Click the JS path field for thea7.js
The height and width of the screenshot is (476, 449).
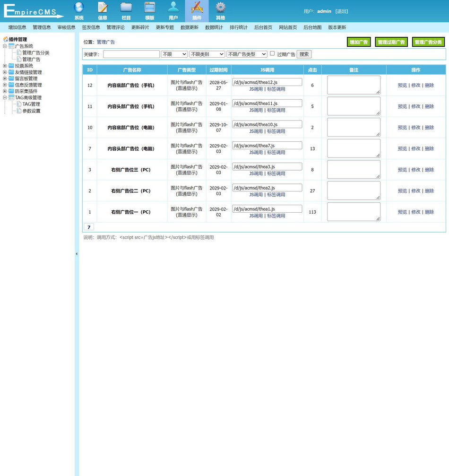pos(267,146)
